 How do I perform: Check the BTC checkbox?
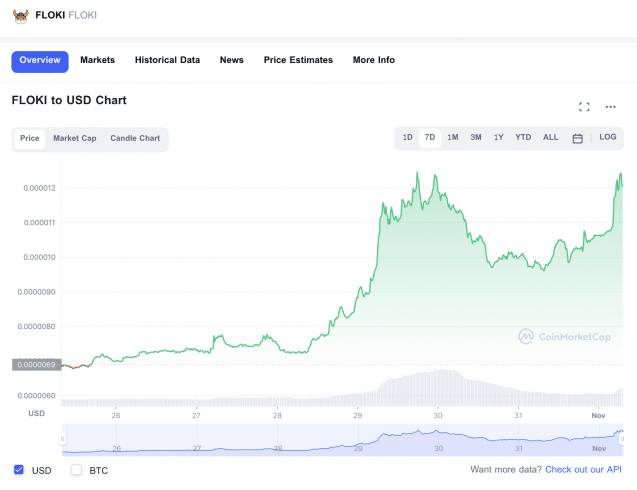(x=76, y=470)
